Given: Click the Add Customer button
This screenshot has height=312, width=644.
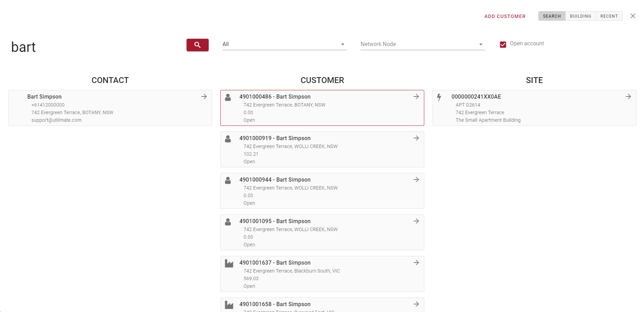Looking at the screenshot, I should click(505, 16).
